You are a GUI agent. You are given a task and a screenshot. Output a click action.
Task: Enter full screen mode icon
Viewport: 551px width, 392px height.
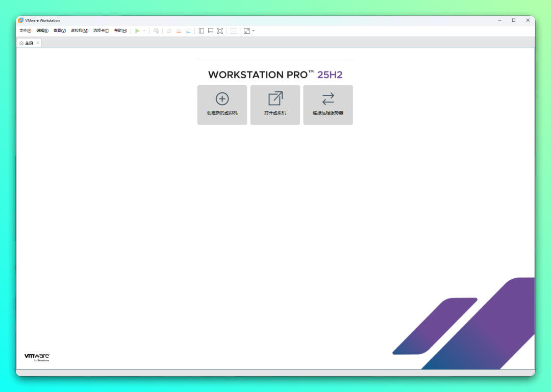click(x=220, y=31)
